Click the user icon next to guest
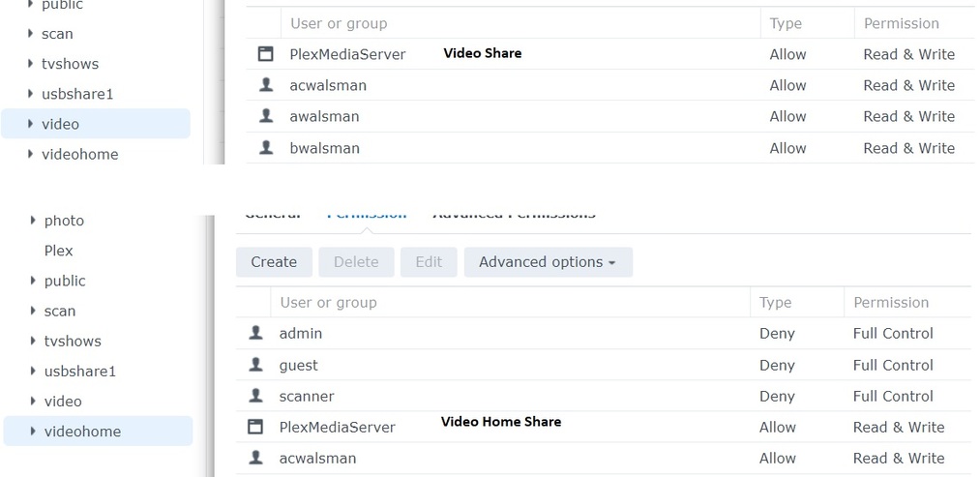 (255, 365)
